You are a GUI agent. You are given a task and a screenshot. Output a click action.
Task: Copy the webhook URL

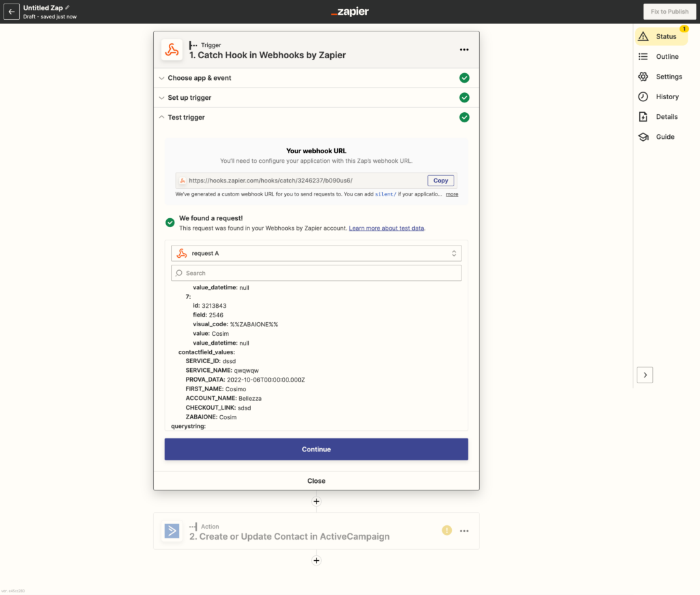point(441,181)
